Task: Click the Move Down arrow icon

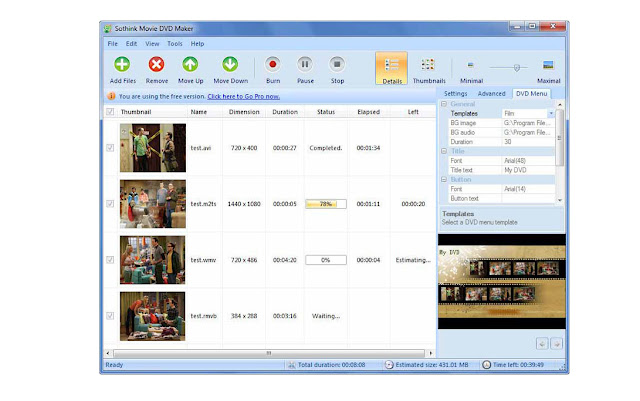Action: [230, 65]
